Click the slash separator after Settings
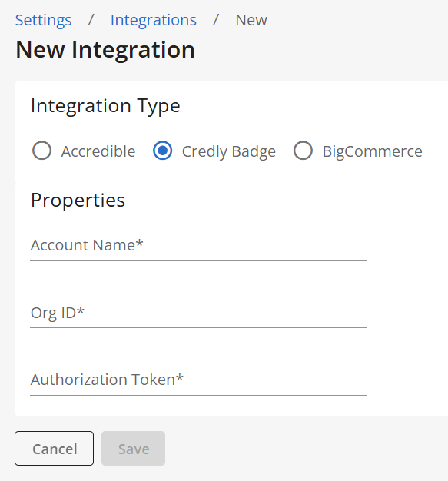Screen dimensions: 448x481 pos(91,20)
